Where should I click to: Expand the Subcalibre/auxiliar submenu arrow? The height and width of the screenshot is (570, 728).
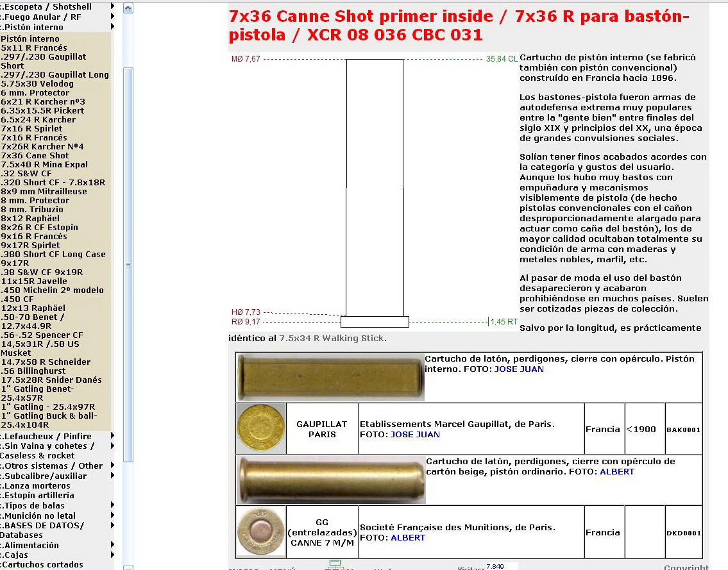tap(112, 476)
